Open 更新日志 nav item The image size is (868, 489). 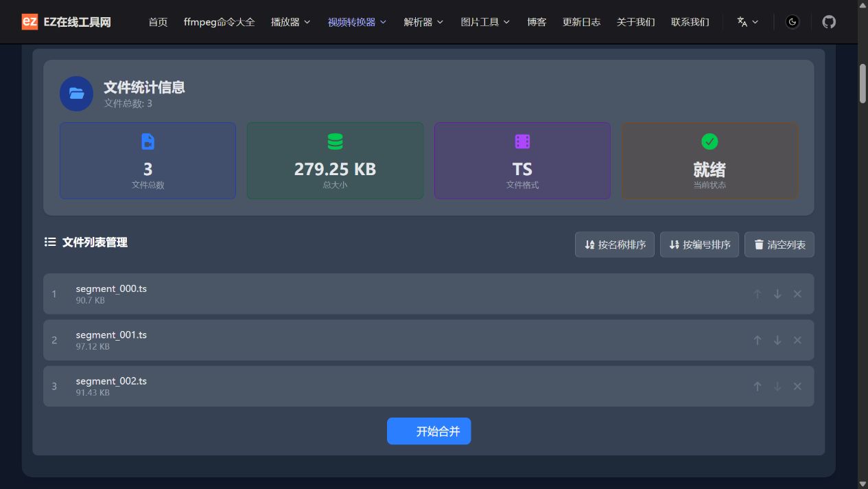581,22
